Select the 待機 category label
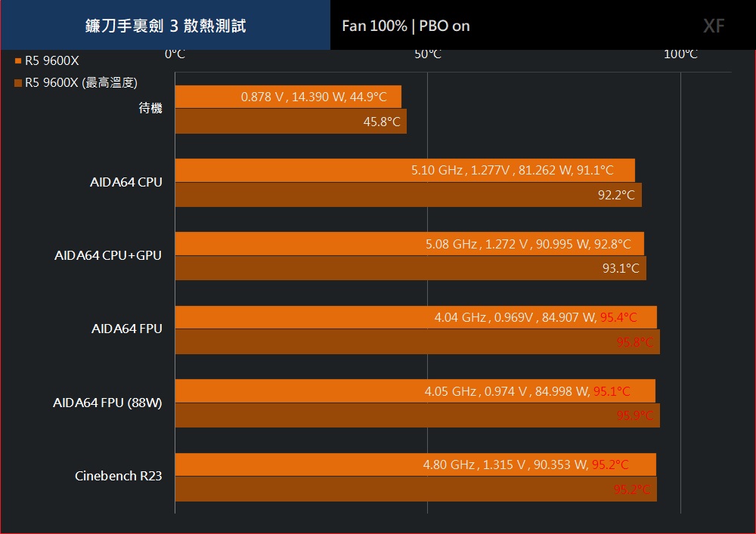The height and width of the screenshot is (534, 756). click(x=150, y=108)
